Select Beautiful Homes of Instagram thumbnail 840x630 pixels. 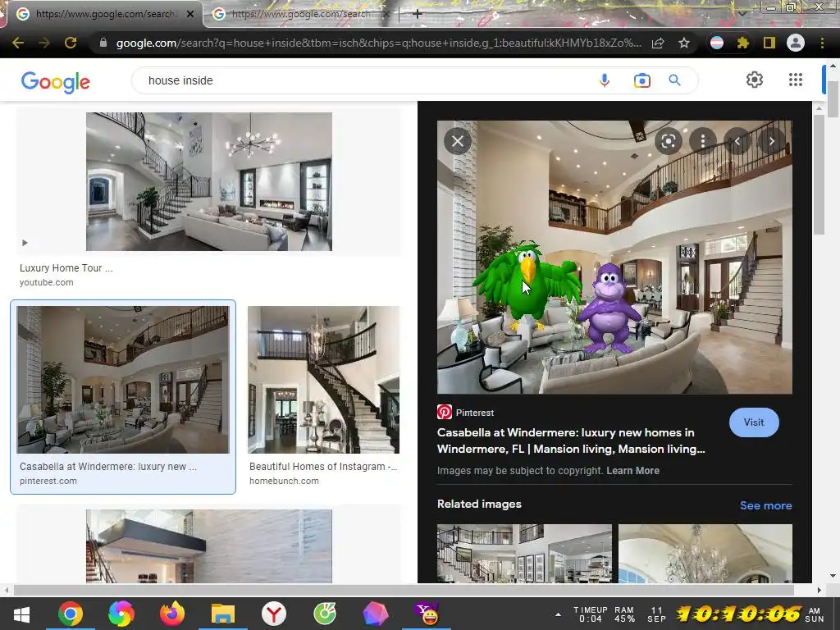click(x=323, y=380)
